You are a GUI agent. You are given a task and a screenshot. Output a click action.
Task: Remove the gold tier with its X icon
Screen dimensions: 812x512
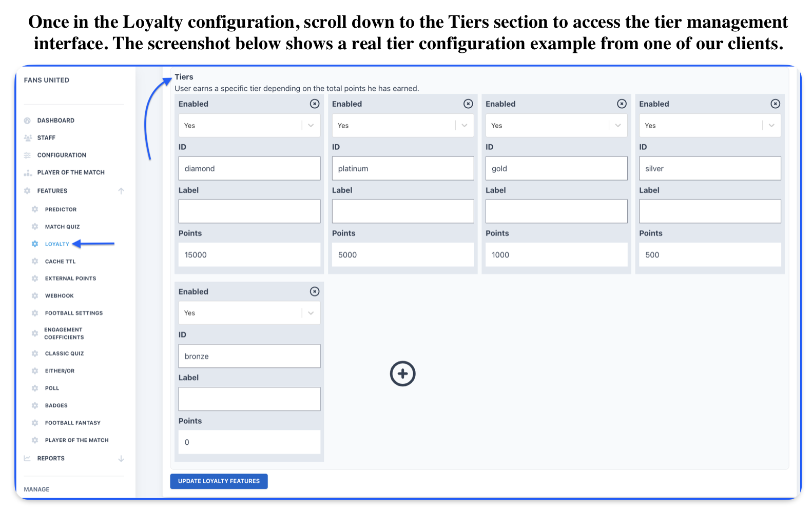[622, 104]
